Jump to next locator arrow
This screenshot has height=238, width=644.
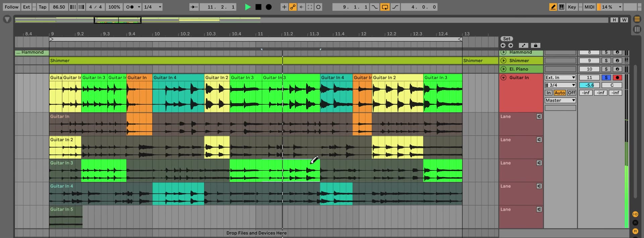tap(511, 45)
